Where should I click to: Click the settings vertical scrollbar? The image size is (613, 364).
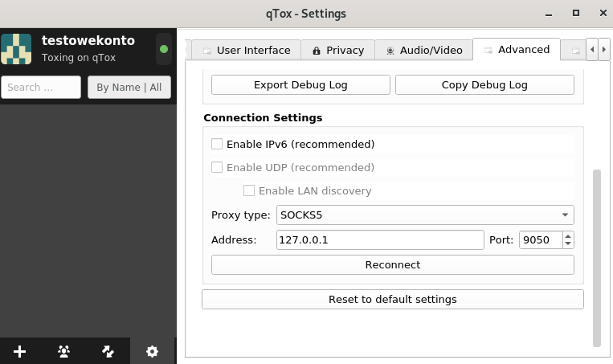pos(597,258)
